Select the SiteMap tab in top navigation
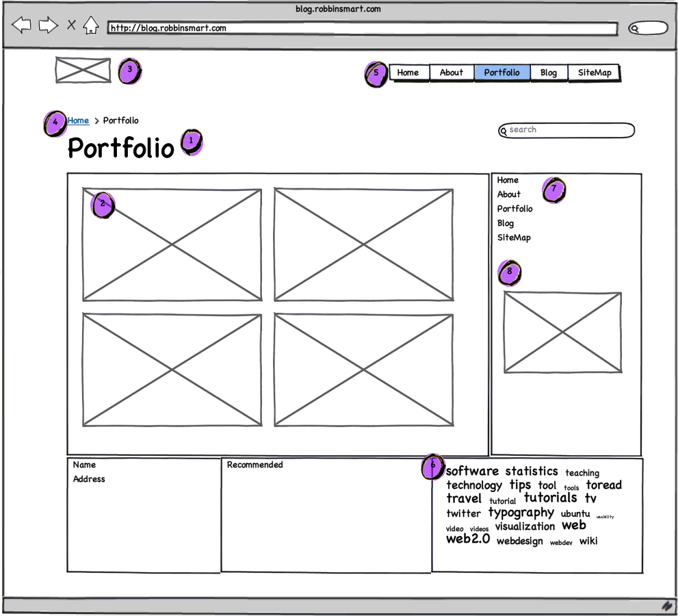The height and width of the screenshot is (616, 678). click(x=594, y=73)
